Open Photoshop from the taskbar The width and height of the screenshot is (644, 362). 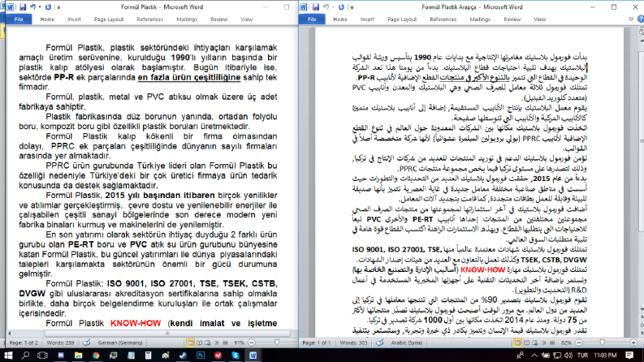201,355
